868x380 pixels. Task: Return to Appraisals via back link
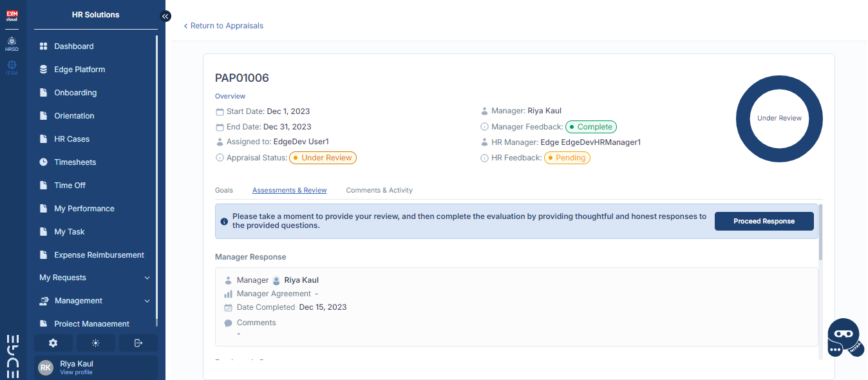click(223, 26)
